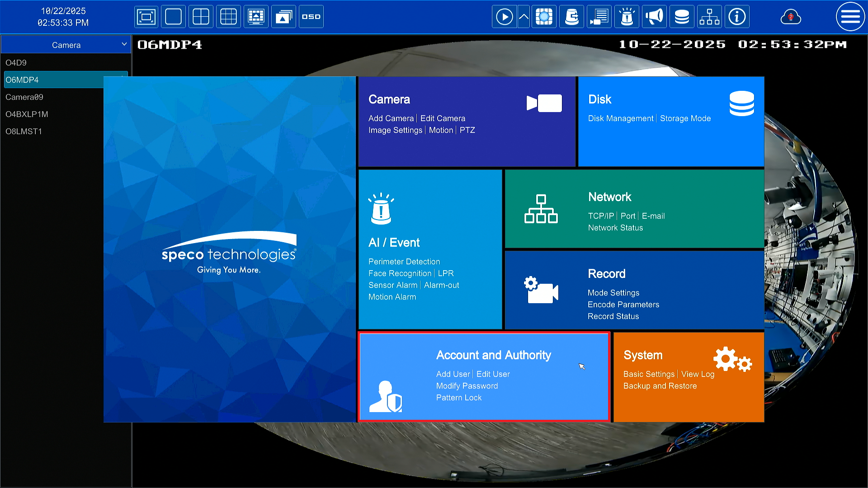Click the broadcast megaphone icon
The image size is (868, 488).
[654, 17]
